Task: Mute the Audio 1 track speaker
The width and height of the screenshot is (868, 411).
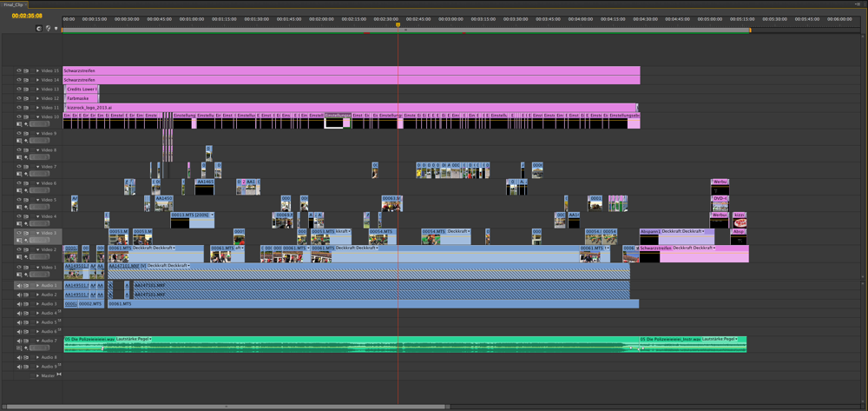Action: pyautogui.click(x=19, y=286)
